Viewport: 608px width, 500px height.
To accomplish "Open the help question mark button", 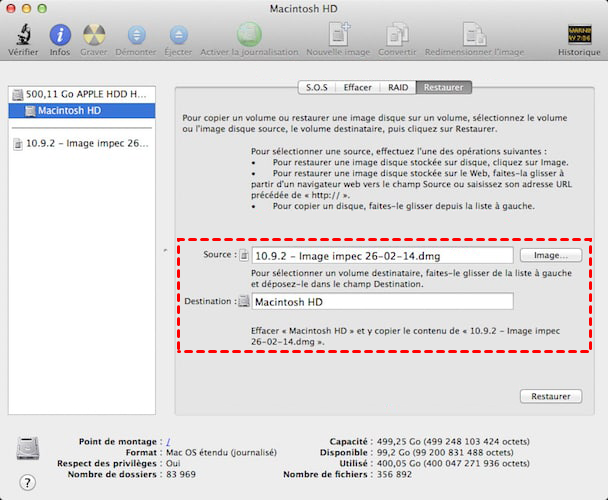I will pos(27,483).
